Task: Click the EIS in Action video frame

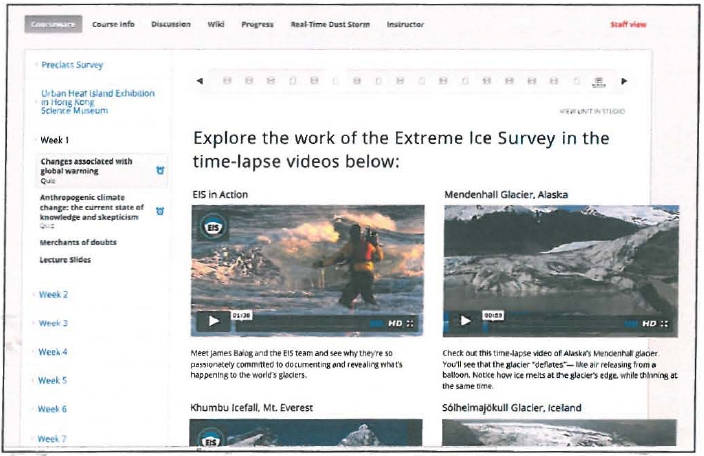Action: tap(308, 271)
